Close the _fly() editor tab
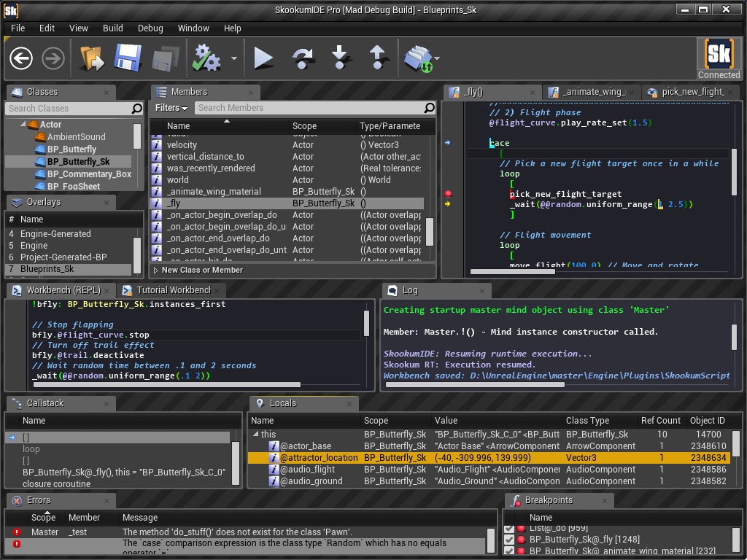This screenshot has width=747, height=560. (533, 93)
